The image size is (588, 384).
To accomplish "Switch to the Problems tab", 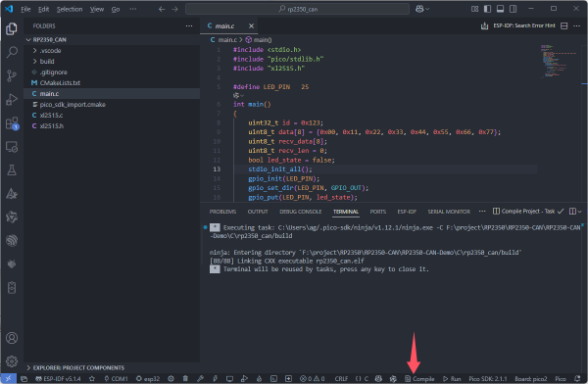I will tap(222, 212).
